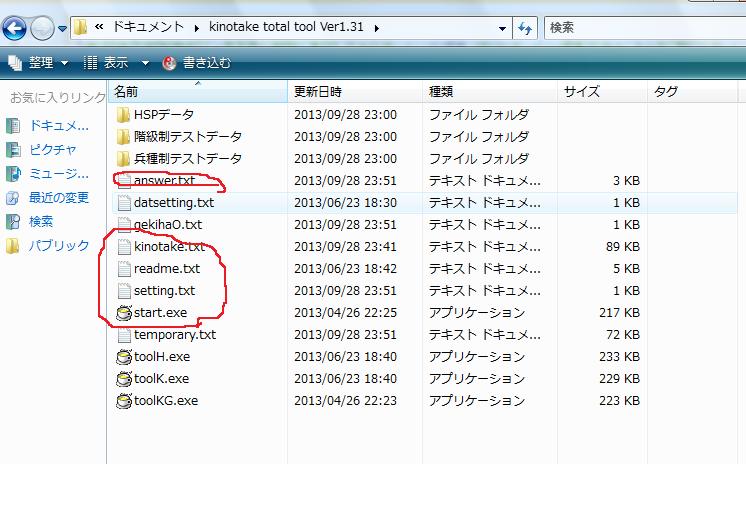
Task: Select the 階級制テストデータ folder icon
Action: point(123,137)
